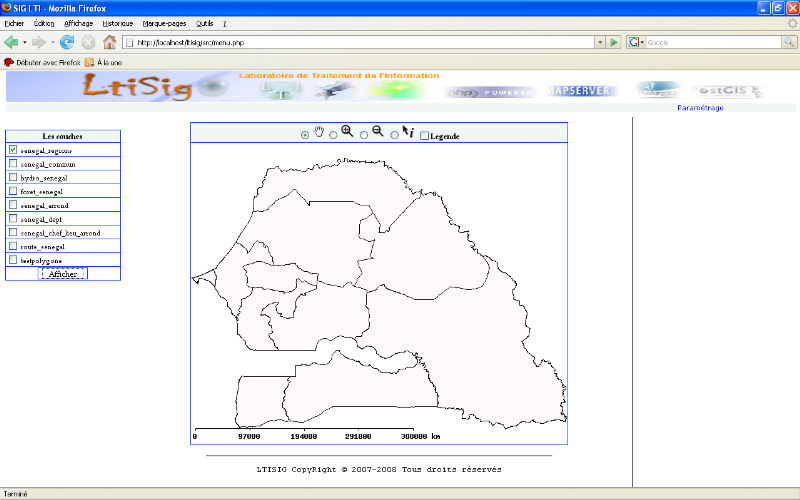Click the search magnifier icon in the search box
The width and height of the screenshot is (800, 500).
[789, 42]
